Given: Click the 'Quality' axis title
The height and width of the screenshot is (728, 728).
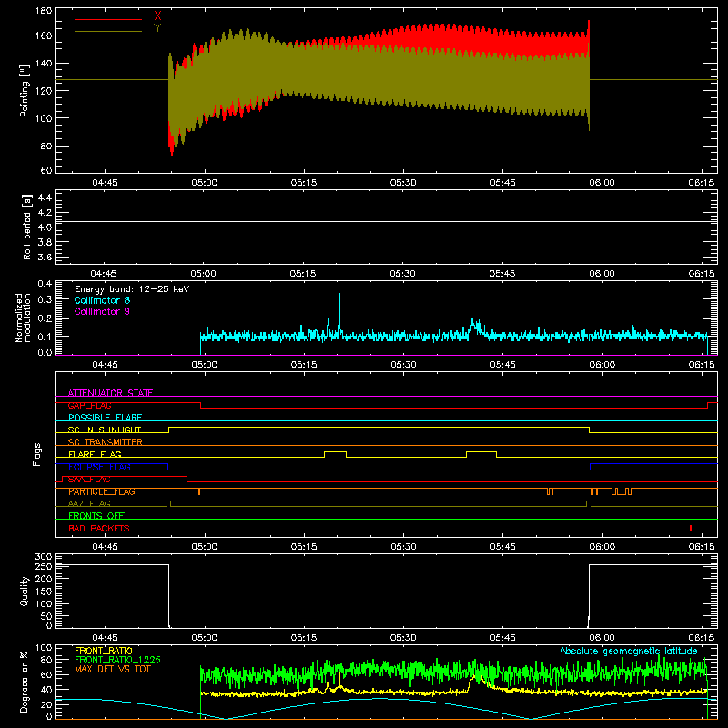Looking at the screenshot, I should (x=25, y=591).
